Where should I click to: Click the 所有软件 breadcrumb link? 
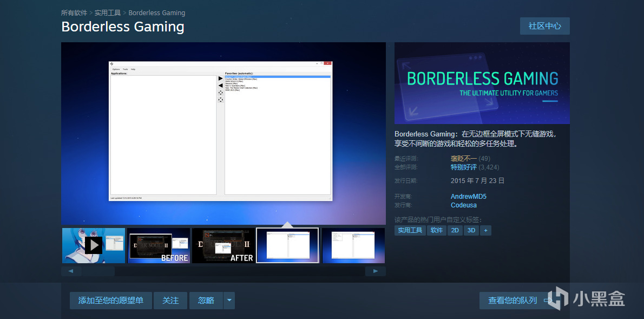(74, 13)
